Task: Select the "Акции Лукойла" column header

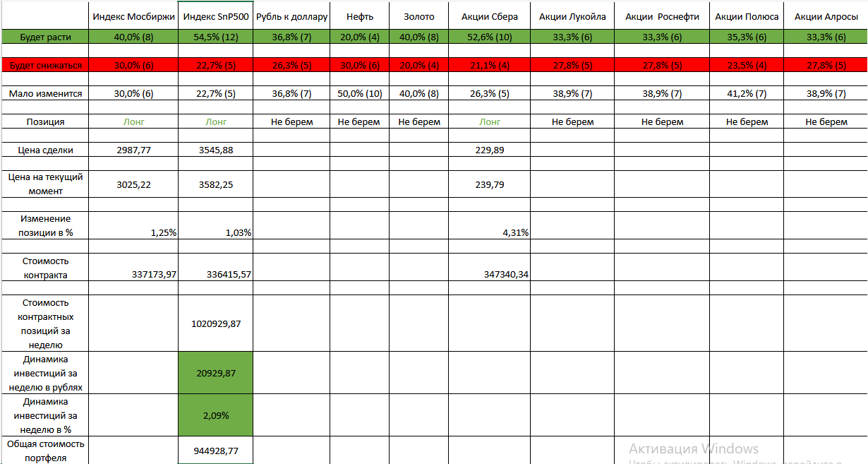Action: [572, 16]
